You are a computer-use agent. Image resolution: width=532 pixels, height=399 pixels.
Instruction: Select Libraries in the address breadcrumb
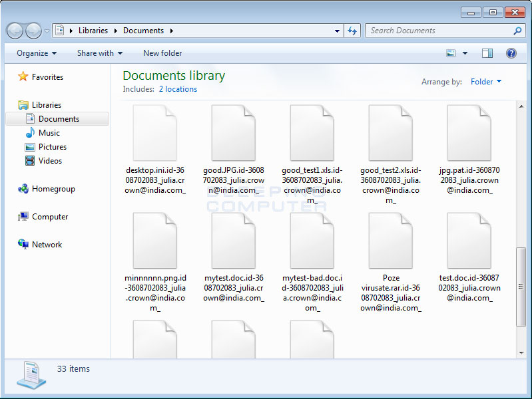(x=93, y=31)
